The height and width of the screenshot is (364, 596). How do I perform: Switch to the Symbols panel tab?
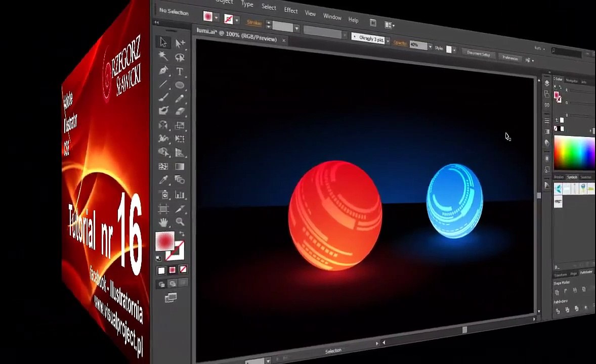[x=572, y=177]
